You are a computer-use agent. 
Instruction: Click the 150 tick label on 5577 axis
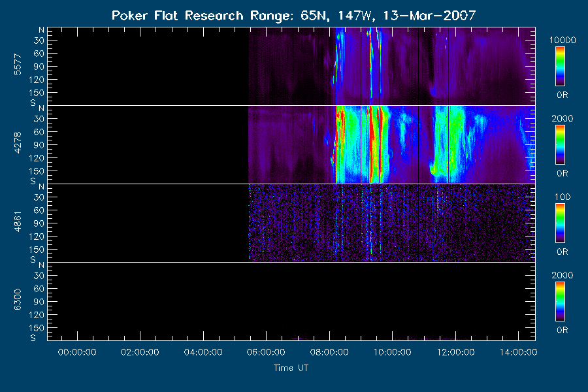click(37, 93)
